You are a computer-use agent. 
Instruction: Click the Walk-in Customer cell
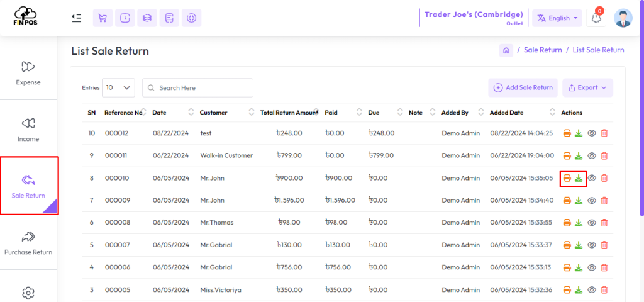click(x=226, y=156)
